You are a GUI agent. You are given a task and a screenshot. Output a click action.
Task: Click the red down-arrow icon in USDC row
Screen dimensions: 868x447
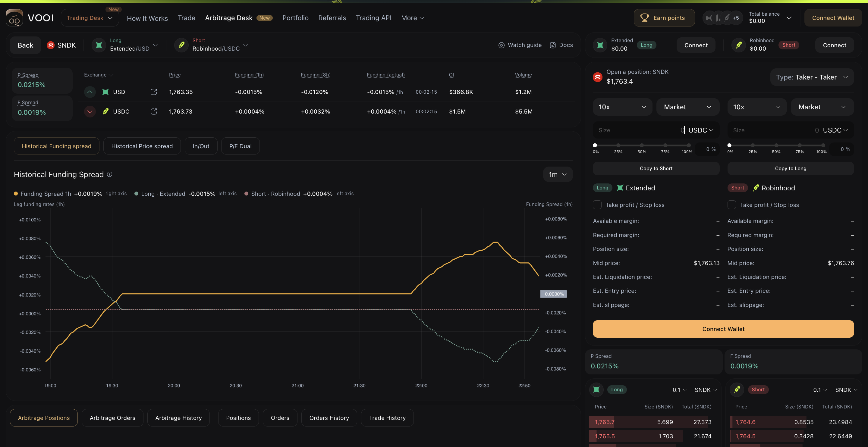[x=90, y=111]
